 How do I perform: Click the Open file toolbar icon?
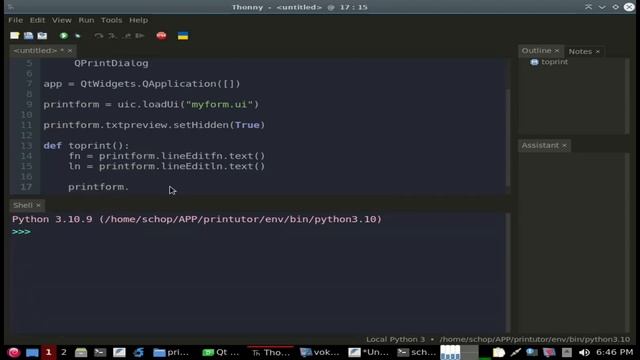[28, 36]
